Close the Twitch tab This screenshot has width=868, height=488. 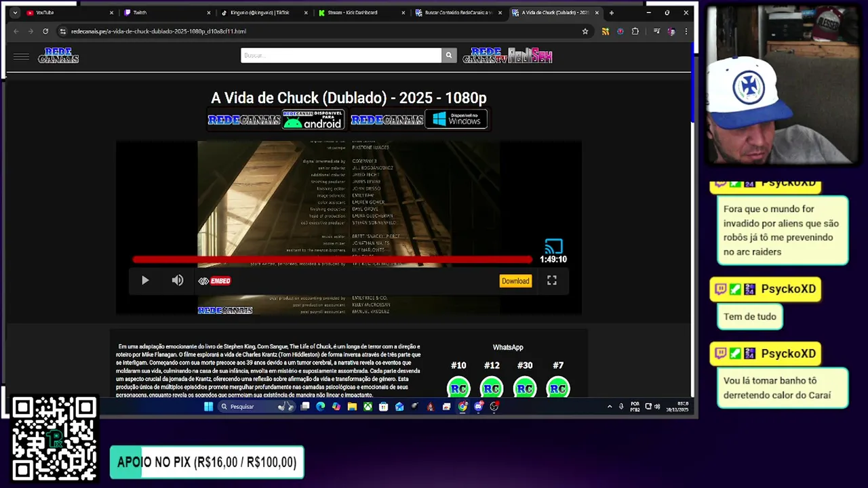pyautogui.click(x=209, y=12)
